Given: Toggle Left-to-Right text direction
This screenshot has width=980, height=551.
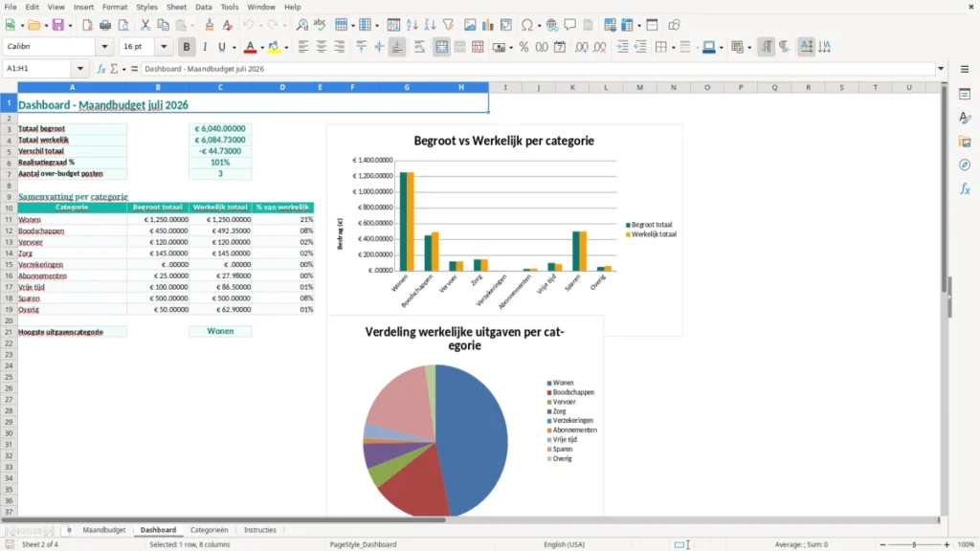Looking at the screenshot, I should (x=767, y=47).
